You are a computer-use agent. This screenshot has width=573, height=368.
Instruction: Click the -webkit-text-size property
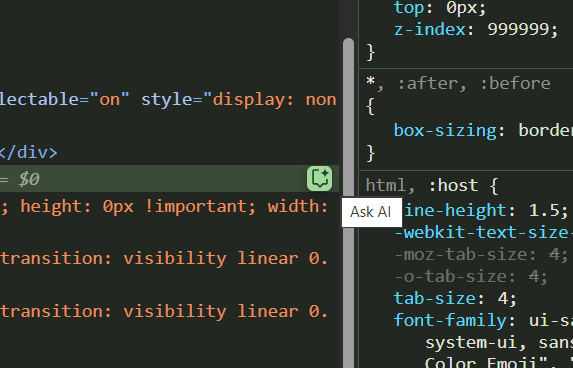pyautogui.click(x=483, y=232)
